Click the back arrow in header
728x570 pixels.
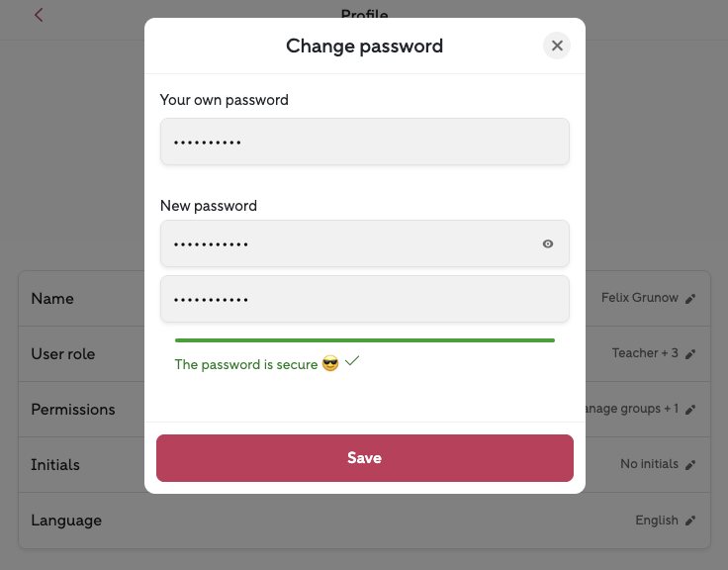(x=39, y=15)
